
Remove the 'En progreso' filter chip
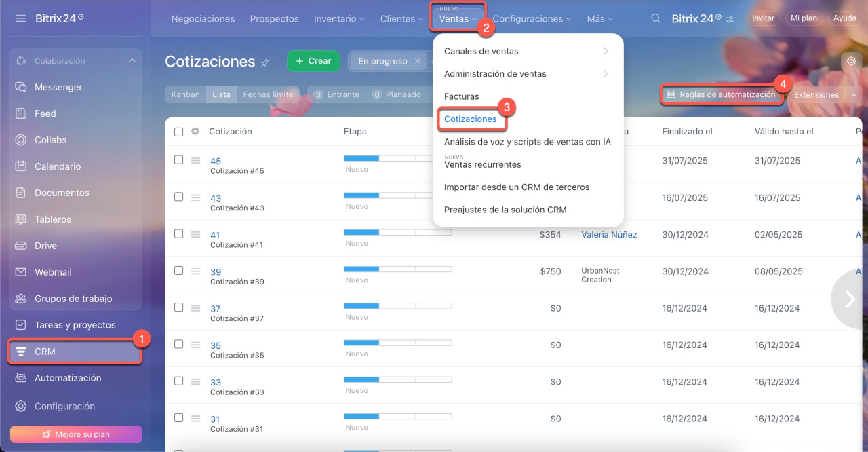tap(418, 61)
